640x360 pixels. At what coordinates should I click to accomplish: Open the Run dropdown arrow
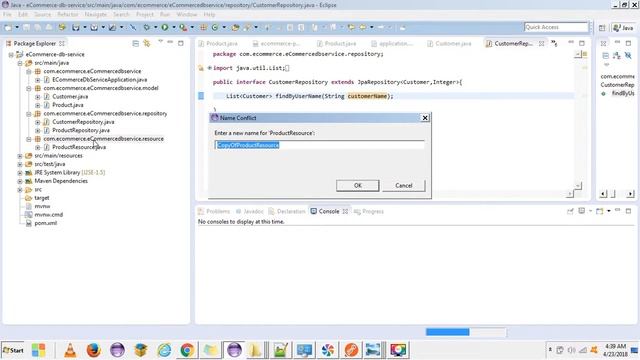[173, 27]
